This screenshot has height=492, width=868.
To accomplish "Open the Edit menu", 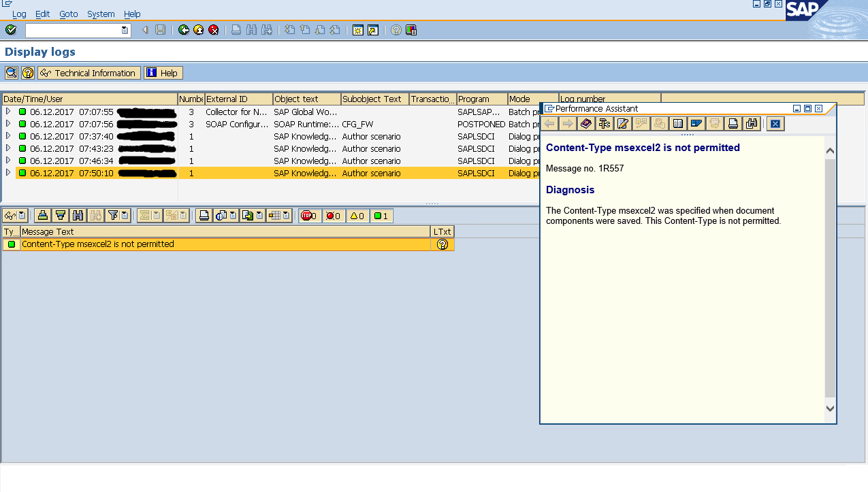I will coord(42,14).
